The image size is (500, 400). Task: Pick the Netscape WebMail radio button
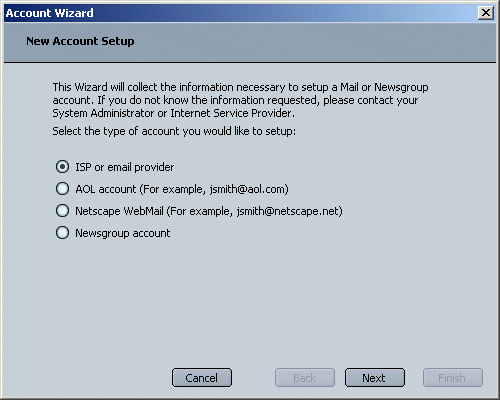click(x=62, y=211)
